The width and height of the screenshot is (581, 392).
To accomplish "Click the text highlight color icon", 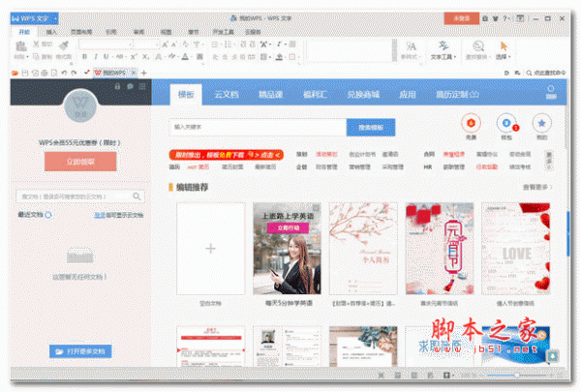I will (171, 57).
